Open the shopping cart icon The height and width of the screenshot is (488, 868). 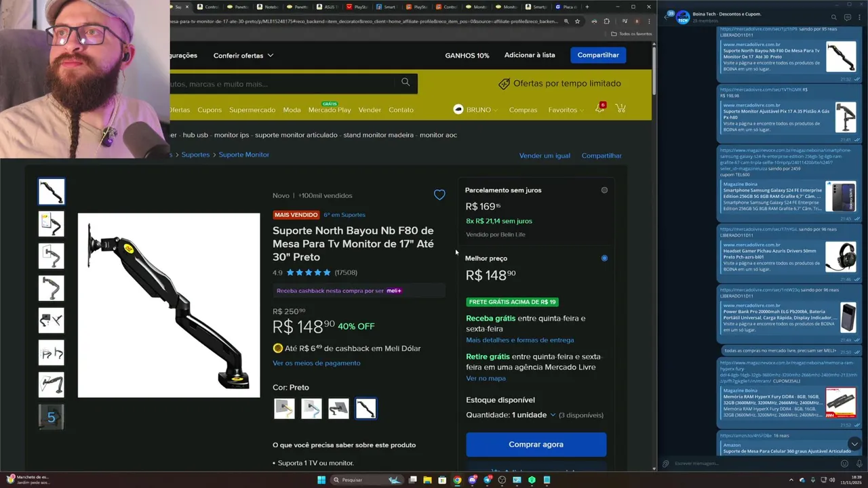tap(620, 108)
